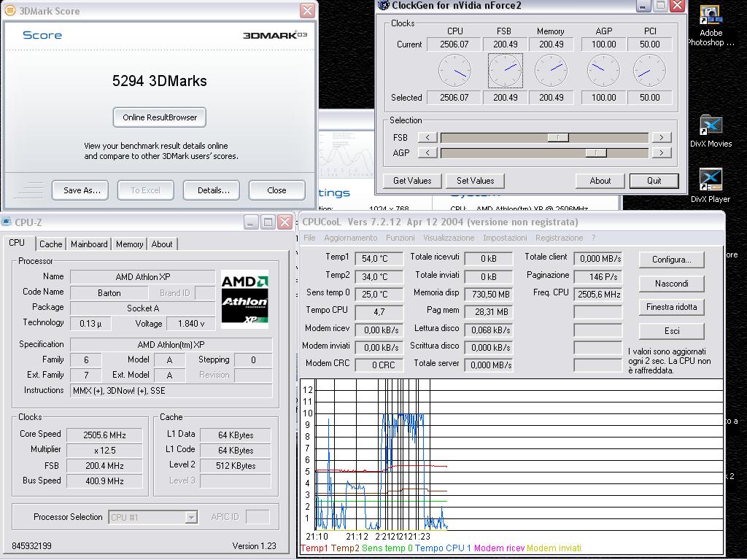Click the Quit button in ClockGen
Viewport: 747px width, 560px height.
654,181
